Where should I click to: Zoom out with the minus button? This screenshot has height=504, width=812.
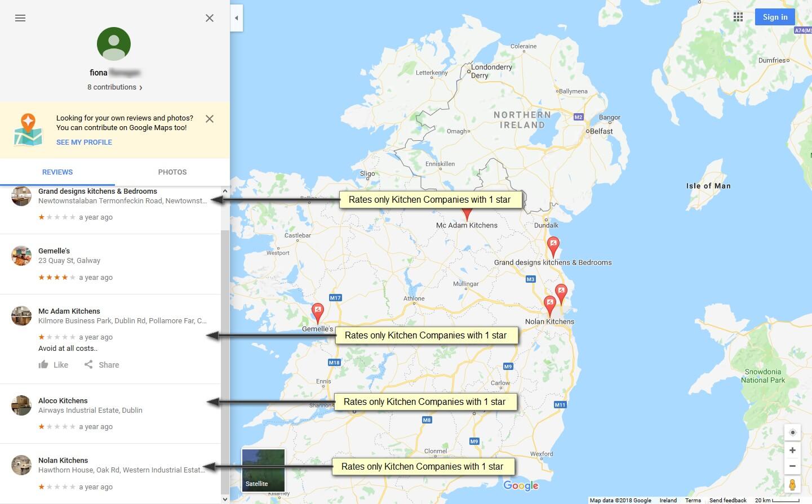(x=792, y=466)
